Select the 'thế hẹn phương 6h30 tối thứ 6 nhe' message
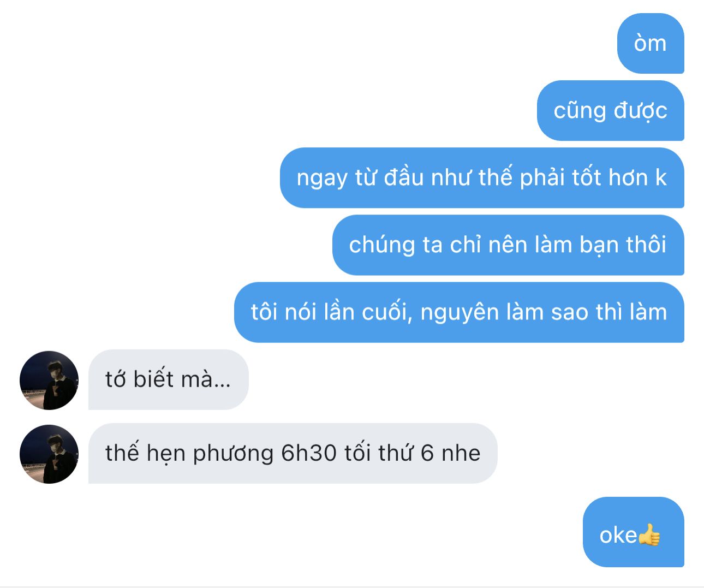Screen dimensions: 704x588 click(x=293, y=453)
